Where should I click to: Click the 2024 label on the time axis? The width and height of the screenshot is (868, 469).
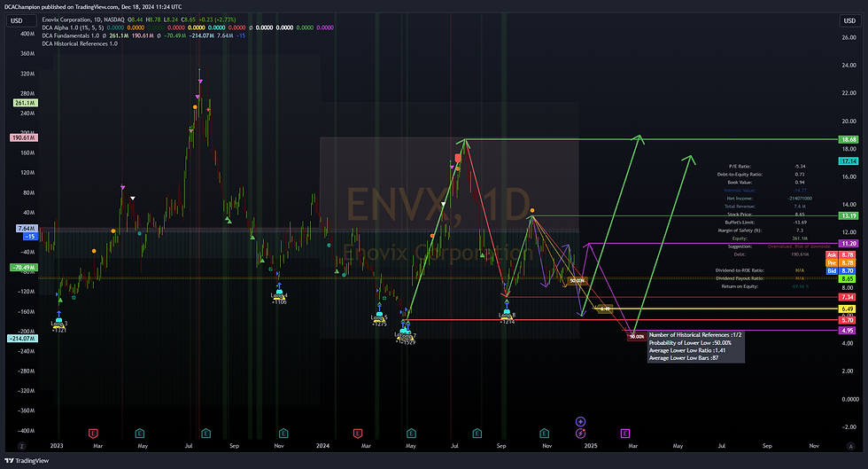[322, 446]
